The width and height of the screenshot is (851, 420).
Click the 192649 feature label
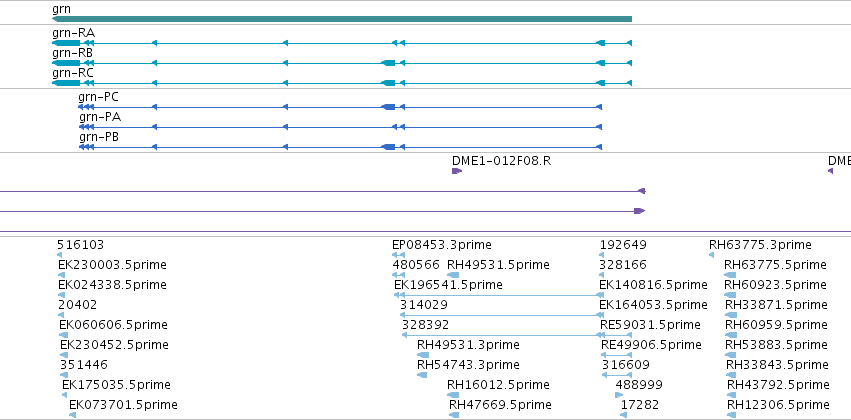click(623, 245)
